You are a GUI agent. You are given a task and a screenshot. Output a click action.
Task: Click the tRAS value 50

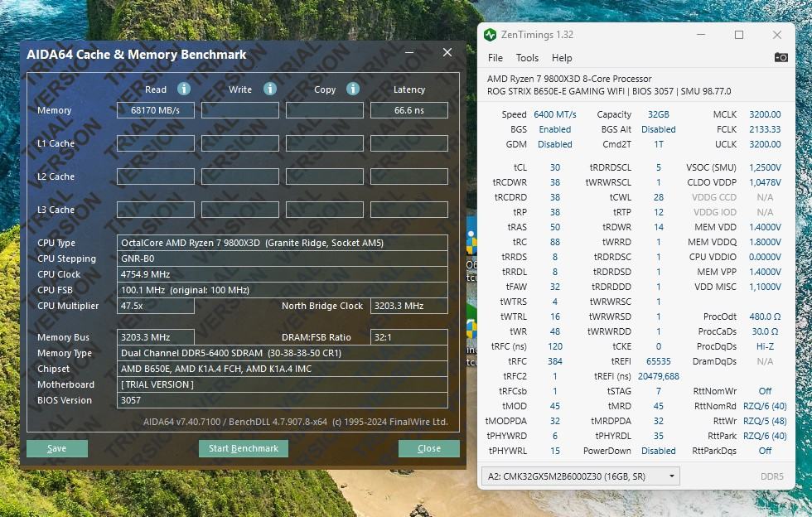point(554,227)
